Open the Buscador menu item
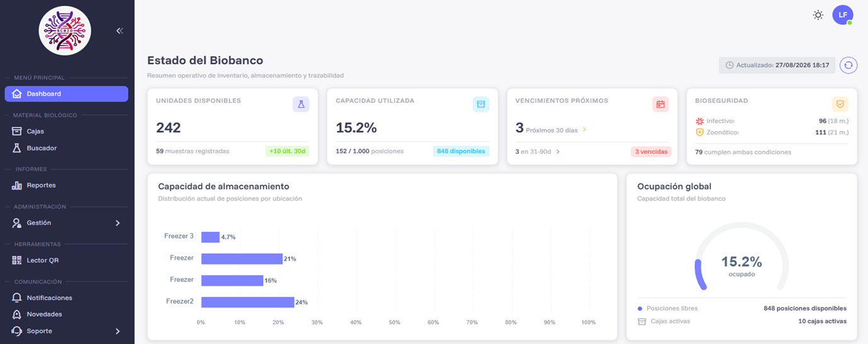The image size is (868, 344). 66,148
